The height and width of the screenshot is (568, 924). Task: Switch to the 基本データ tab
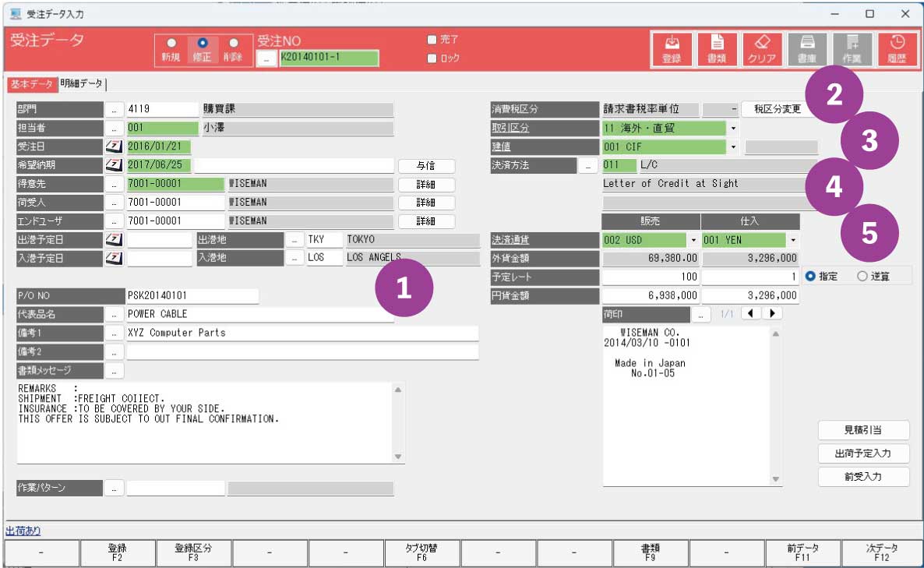32,83
